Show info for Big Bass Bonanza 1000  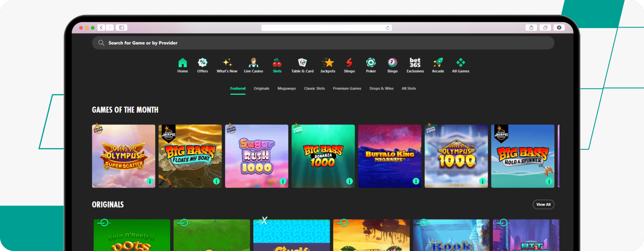click(x=350, y=181)
